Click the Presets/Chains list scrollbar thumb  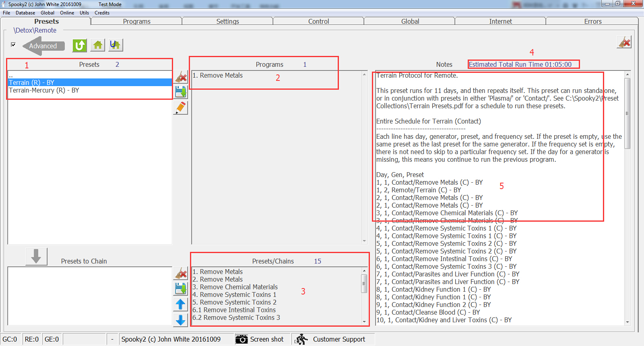pos(364,283)
